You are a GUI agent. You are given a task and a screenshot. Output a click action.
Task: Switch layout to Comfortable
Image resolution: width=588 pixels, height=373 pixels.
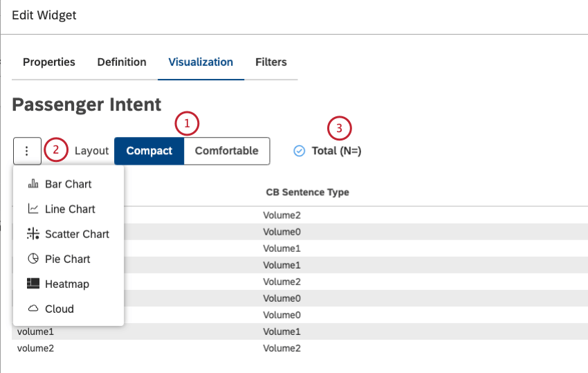tap(227, 151)
